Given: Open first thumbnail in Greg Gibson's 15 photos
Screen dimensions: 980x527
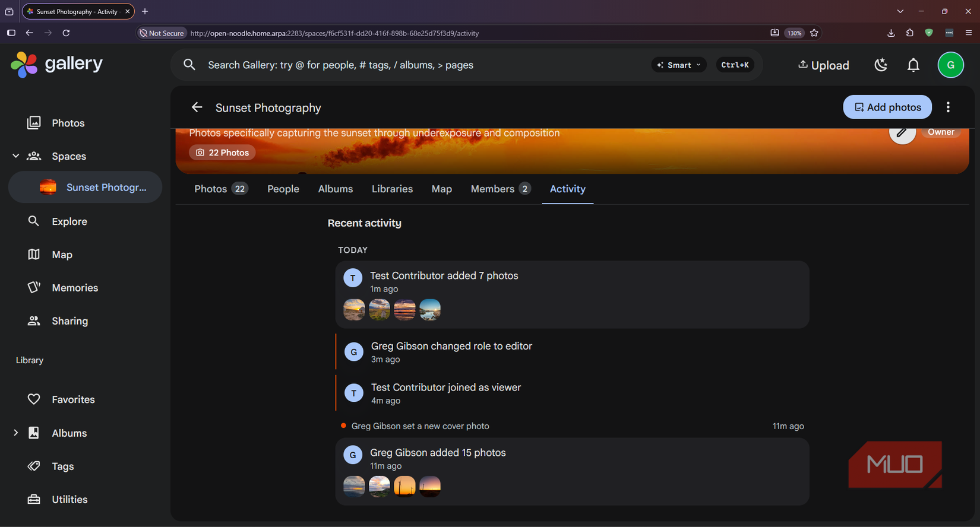Looking at the screenshot, I should 354,487.
